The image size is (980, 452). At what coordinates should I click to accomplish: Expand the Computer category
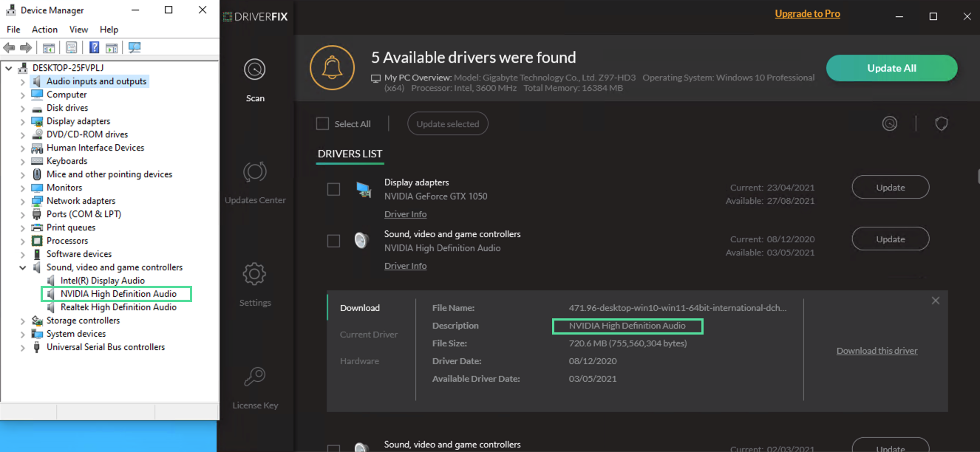pos(23,95)
